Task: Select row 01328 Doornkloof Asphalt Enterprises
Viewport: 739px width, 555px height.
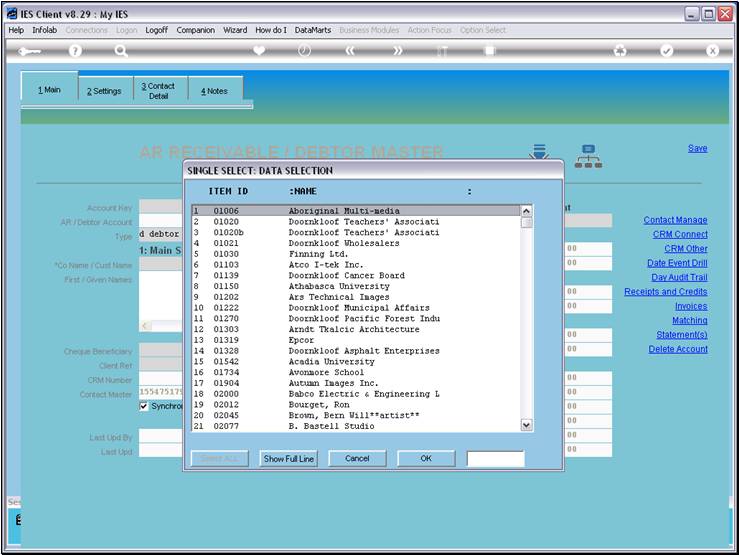Action: [x=356, y=351]
